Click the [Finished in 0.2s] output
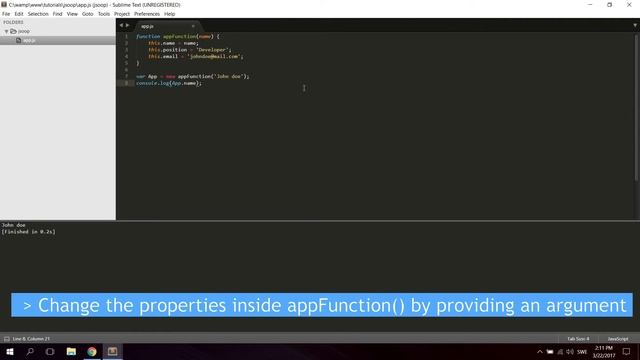Image resolution: width=640 pixels, height=360 pixels. 28,231
